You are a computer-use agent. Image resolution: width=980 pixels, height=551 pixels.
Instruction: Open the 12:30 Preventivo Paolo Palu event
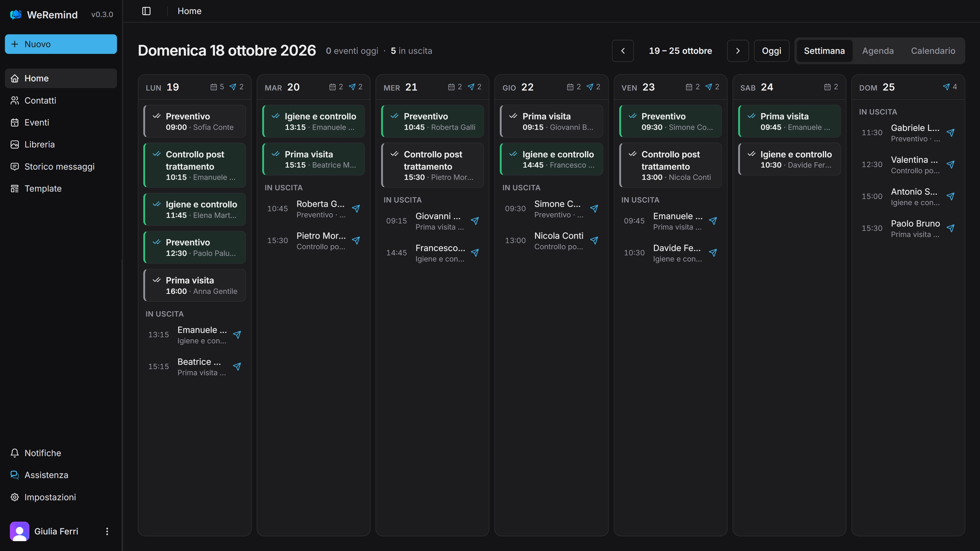point(194,247)
